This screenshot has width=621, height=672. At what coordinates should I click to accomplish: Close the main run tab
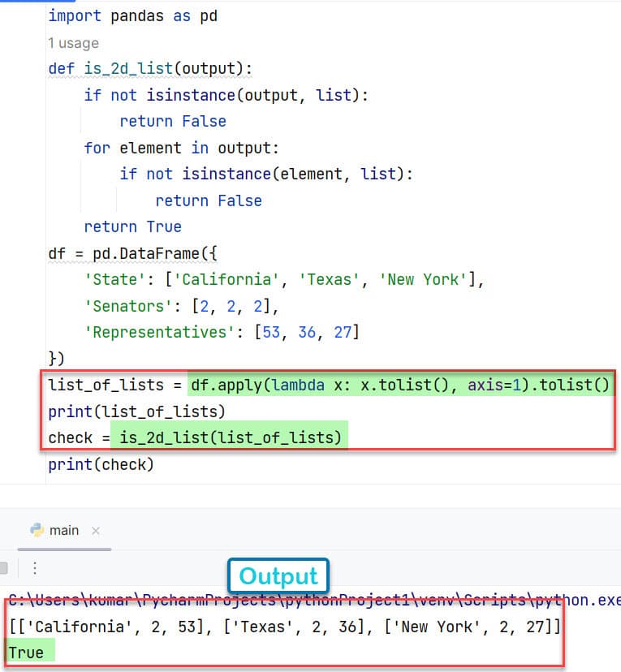pos(96,531)
